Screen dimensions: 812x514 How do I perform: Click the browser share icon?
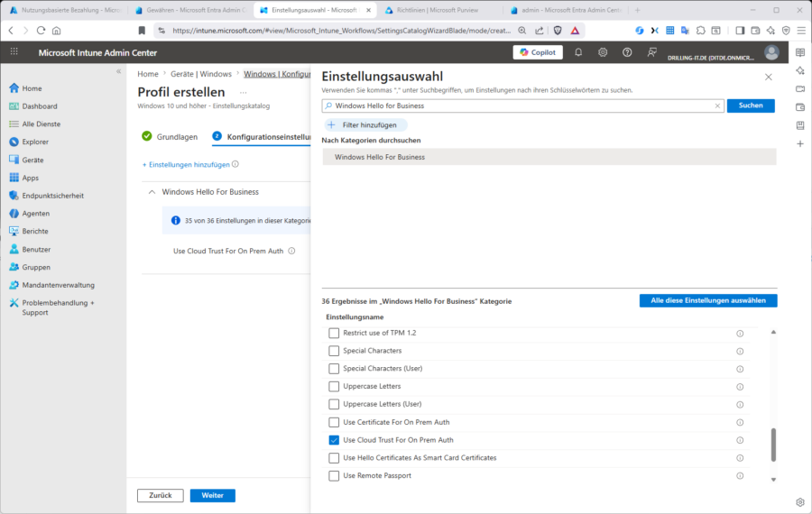[x=540, y=31]
